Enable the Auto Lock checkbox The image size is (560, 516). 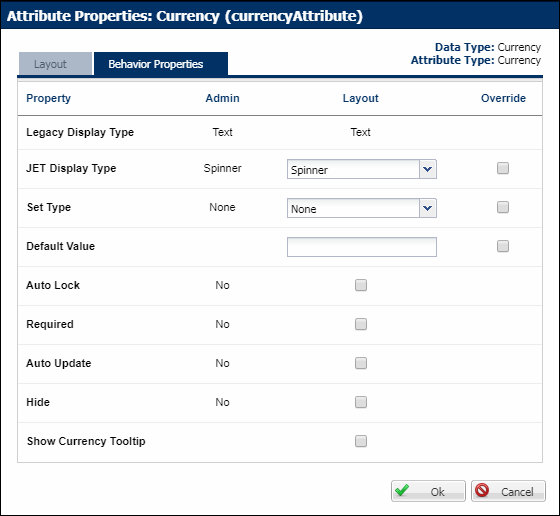361,285
